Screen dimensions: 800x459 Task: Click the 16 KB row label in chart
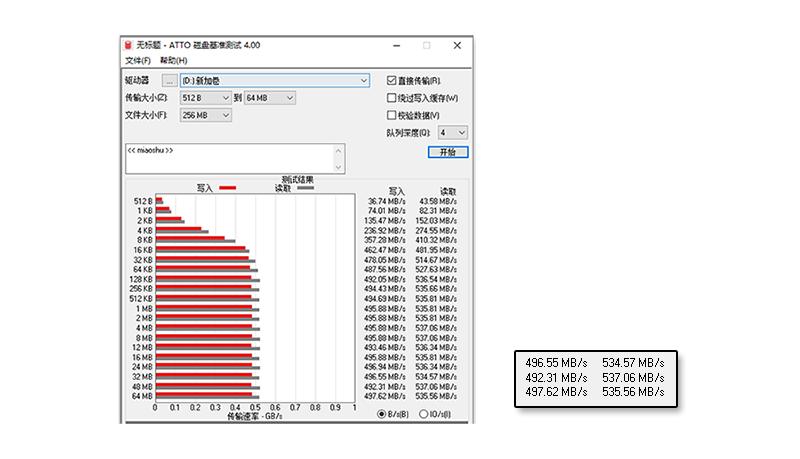[143, 250]
